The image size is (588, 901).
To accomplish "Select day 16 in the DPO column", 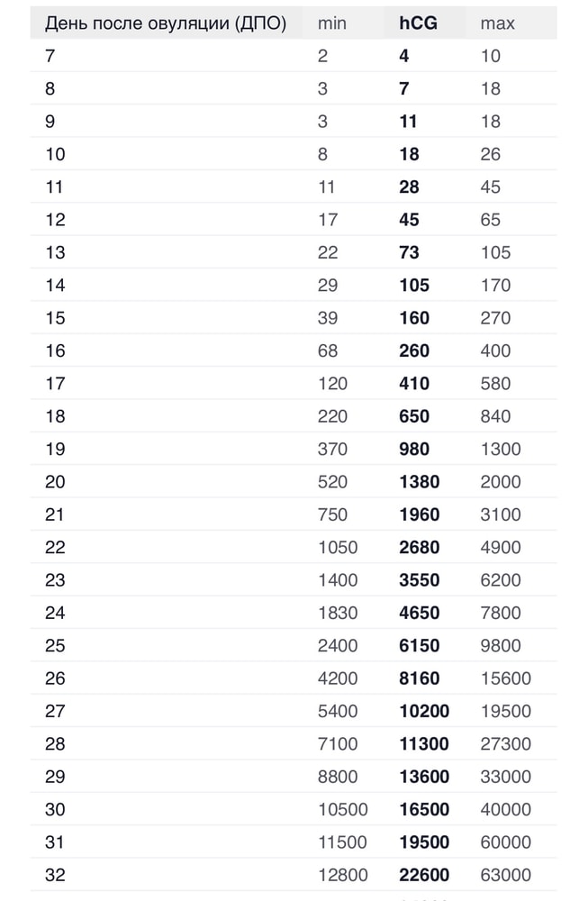I will pyautogui.click(x=55, y=350).
